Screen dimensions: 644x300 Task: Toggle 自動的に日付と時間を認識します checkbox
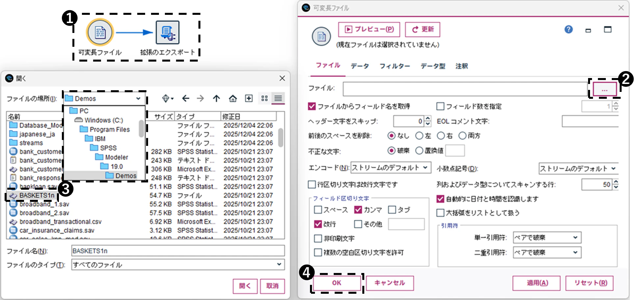click(x=440, y=199)
